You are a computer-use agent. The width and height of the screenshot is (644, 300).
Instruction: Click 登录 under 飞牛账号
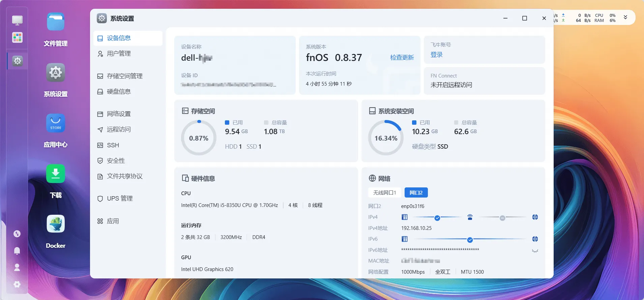pos(437,55)
